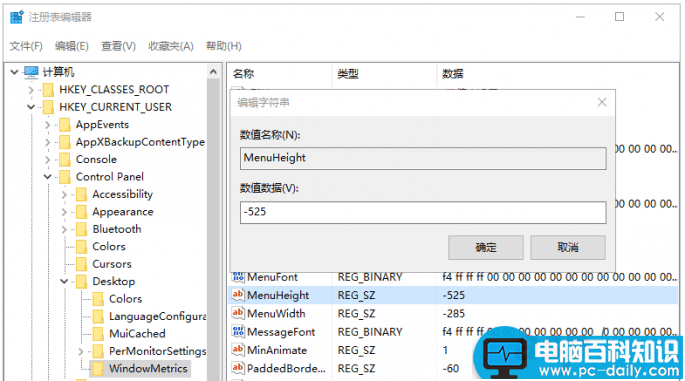
Task: Expand the Bluetooth key arrow
Action: pyautogui.click(x=64, y=229)
